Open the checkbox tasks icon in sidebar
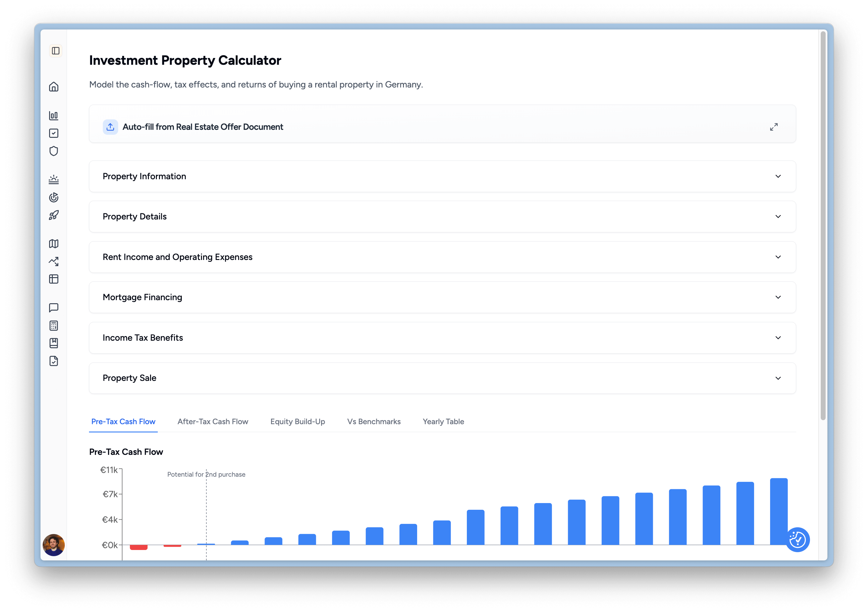This screenshot has width=868, height=612. coord(54,134)
